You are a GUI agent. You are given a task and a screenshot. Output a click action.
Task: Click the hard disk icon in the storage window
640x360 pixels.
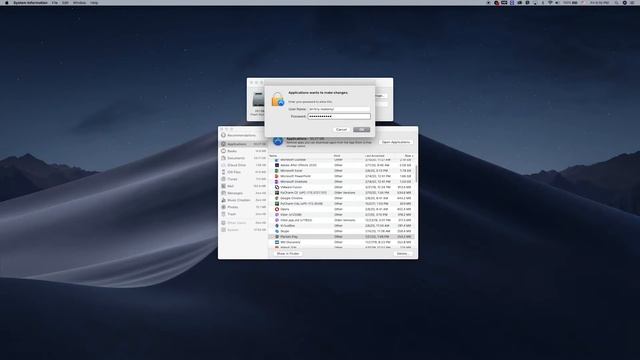(x=258, y=100)
